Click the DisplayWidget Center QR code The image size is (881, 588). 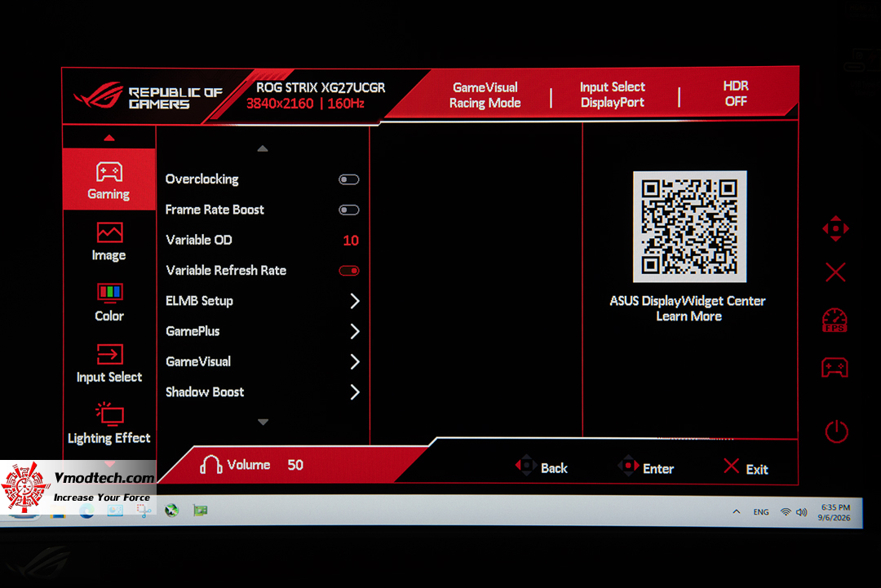[689, 227]
